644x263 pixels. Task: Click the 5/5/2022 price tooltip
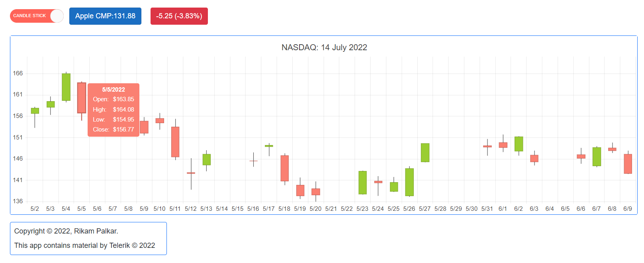114,110
